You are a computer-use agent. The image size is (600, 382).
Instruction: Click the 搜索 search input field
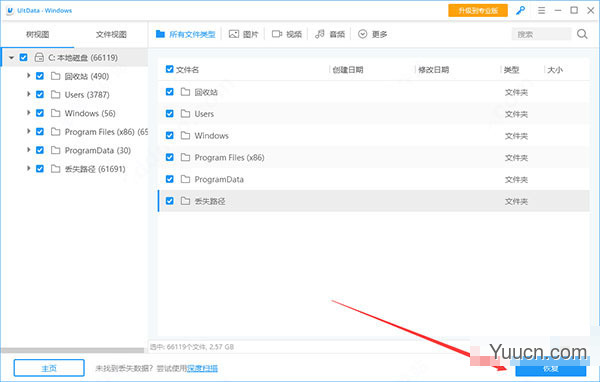[541, 34]
